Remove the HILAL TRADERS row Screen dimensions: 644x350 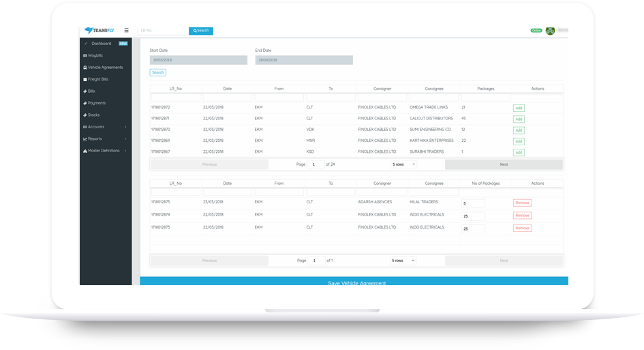point(522,203)
